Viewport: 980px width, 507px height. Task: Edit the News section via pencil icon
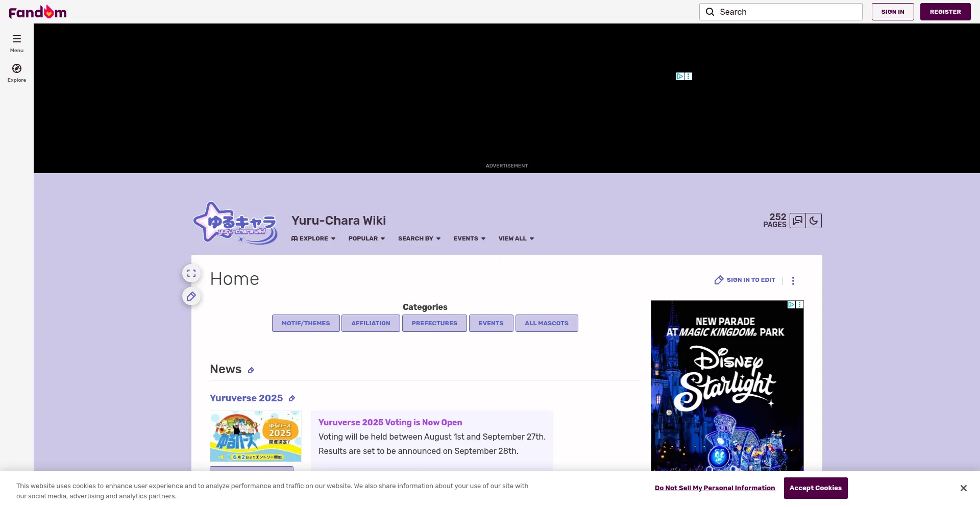coord(251,371)
